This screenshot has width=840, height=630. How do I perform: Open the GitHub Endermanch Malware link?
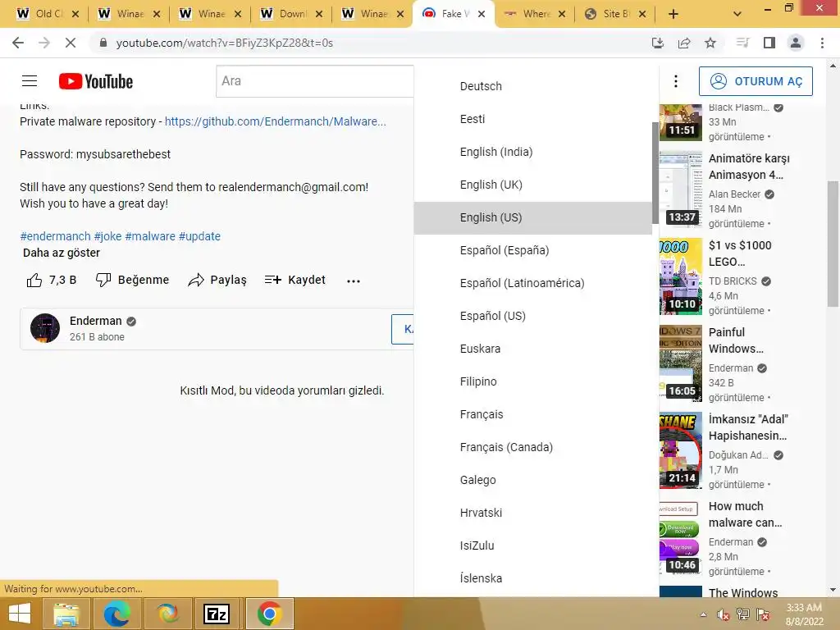click(276, 121)
